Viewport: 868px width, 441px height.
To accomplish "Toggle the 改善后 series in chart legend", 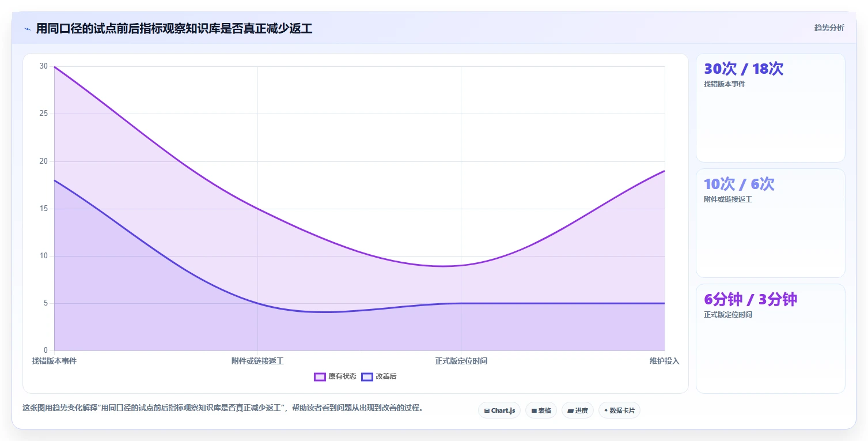I will pos(379,376).
